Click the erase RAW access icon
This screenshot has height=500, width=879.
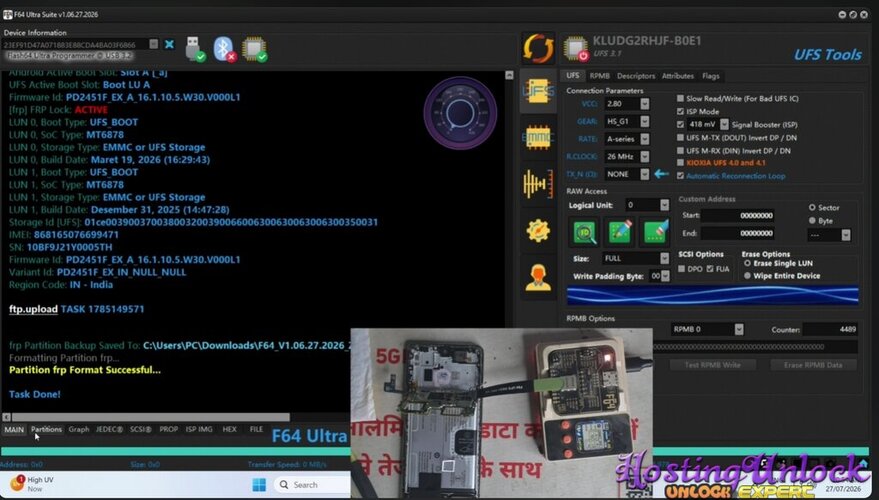[x=655, y=232]
